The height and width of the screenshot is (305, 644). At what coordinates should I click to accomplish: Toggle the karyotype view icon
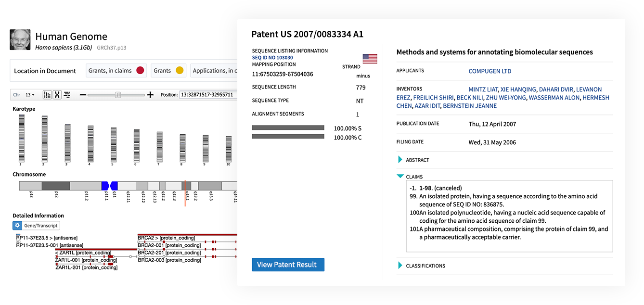(x=47, y=95)
